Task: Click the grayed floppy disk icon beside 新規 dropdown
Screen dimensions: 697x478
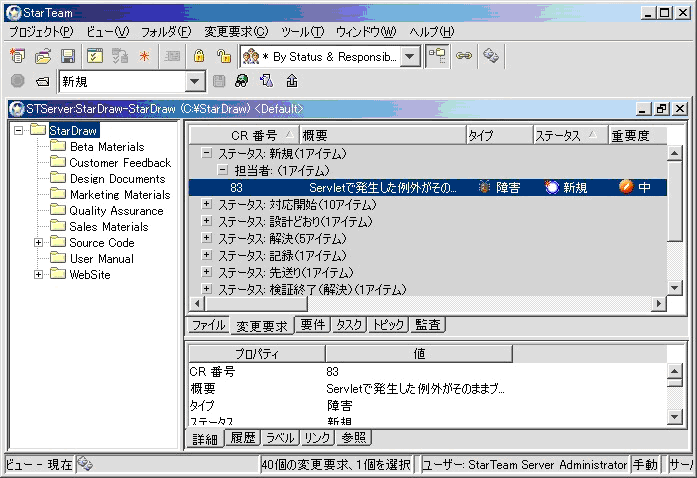Action: tap(219, 81)
